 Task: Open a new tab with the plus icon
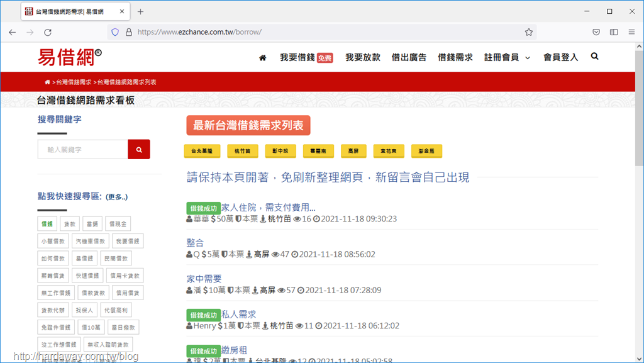click(x=140, y=11)
